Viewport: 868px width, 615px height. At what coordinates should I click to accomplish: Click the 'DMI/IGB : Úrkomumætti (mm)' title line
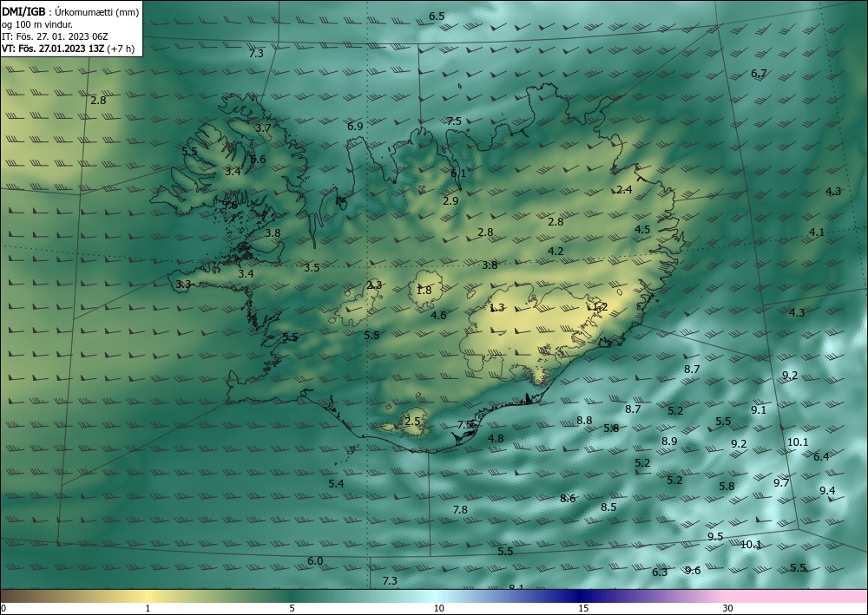coord(70,12)
